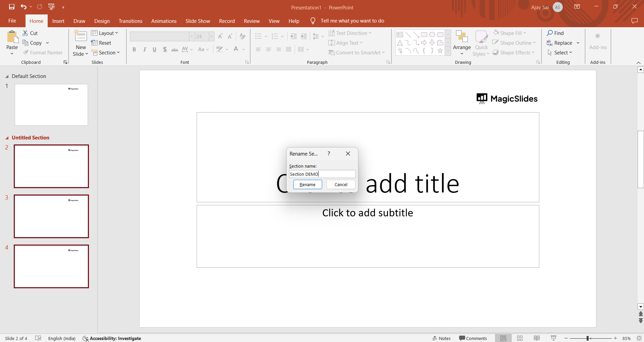Click the Undo arrow icon
The height and width of the screenshot is (342, 644).
point(23,7)
